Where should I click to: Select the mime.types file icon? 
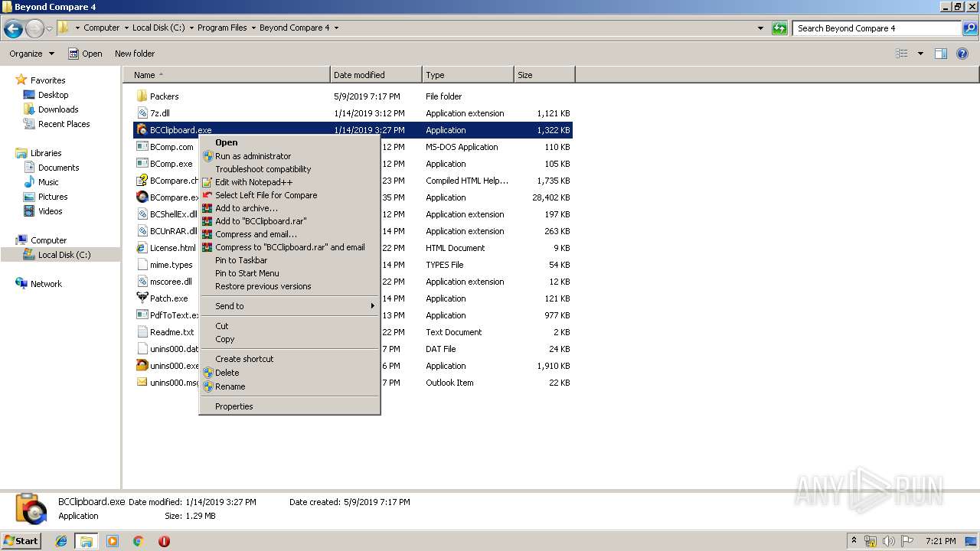pos(142,265)
